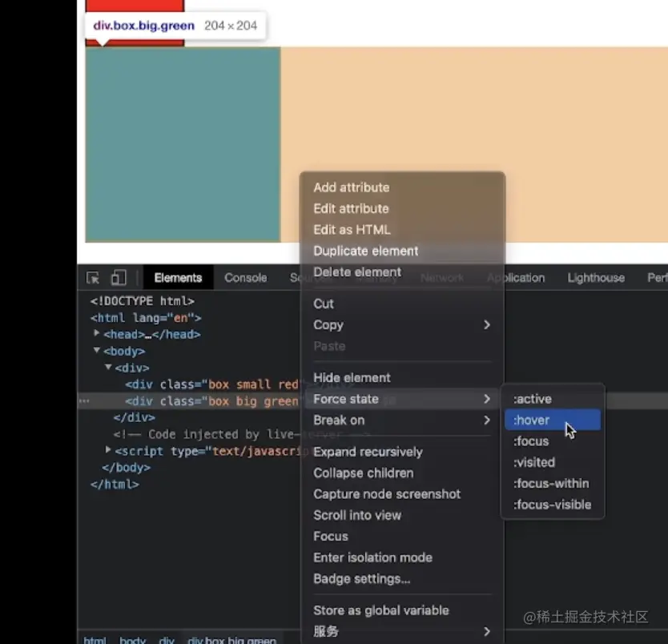The width and height of the screenshot is (668, 644).
Task: Toggle the :hover forced state
Action: [x=553, y=420]
